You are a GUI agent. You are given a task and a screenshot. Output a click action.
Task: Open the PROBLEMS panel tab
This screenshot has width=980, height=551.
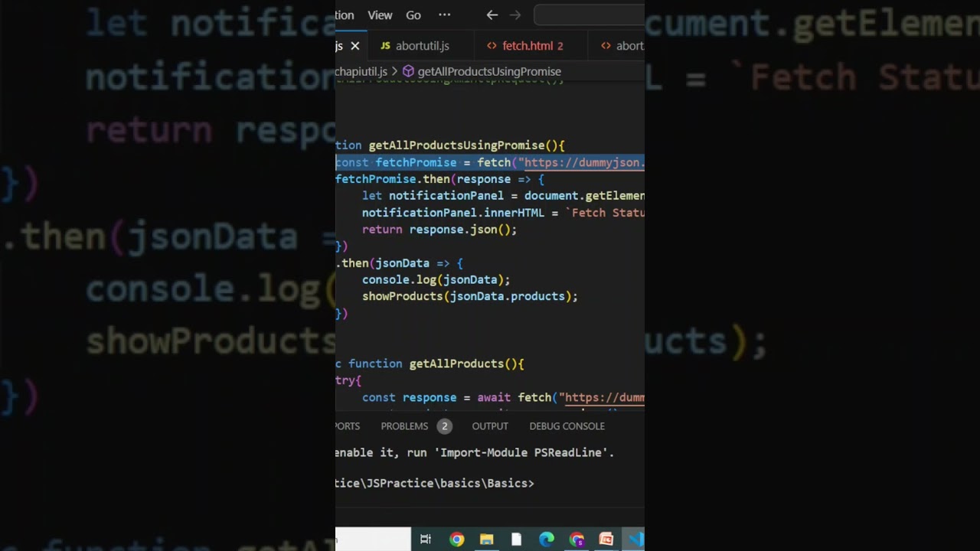tap(404, 426)
